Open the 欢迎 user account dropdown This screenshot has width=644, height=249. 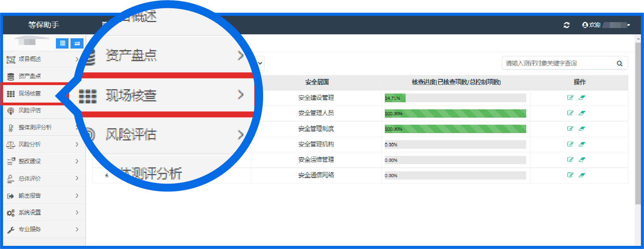tap(606, 25)
